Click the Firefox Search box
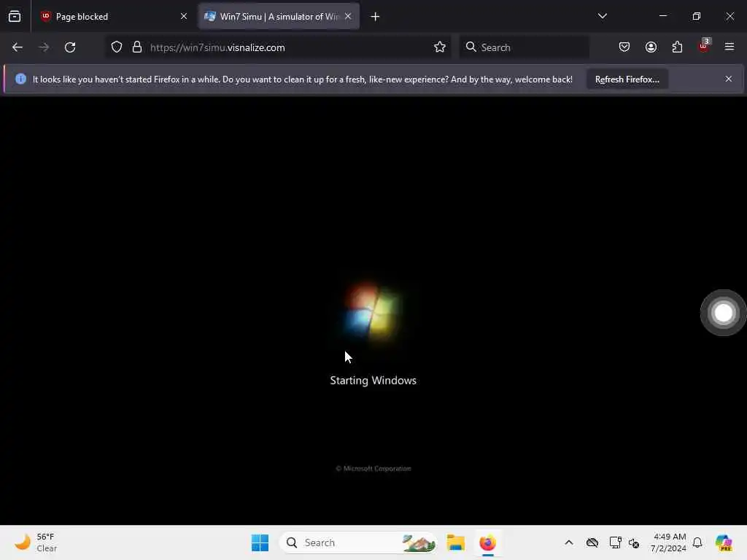The width and height of the screenshot is (747, 560). (x=524, y=47)
